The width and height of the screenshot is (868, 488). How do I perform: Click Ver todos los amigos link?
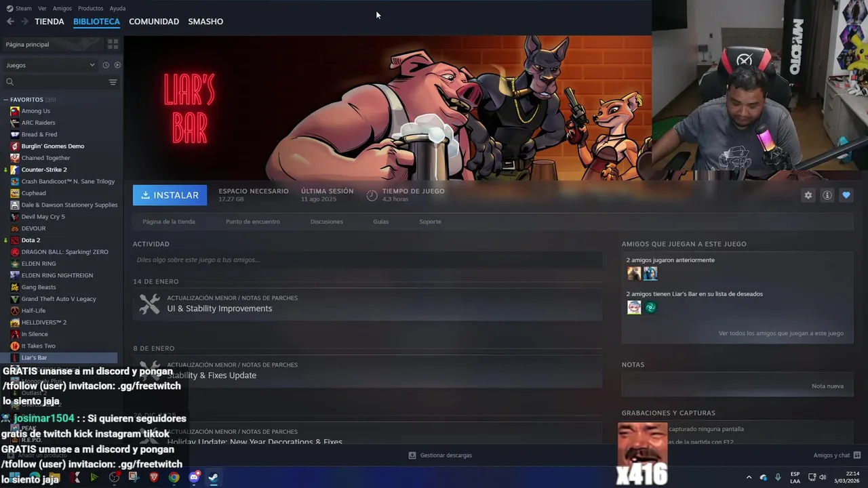pos(781,333)
